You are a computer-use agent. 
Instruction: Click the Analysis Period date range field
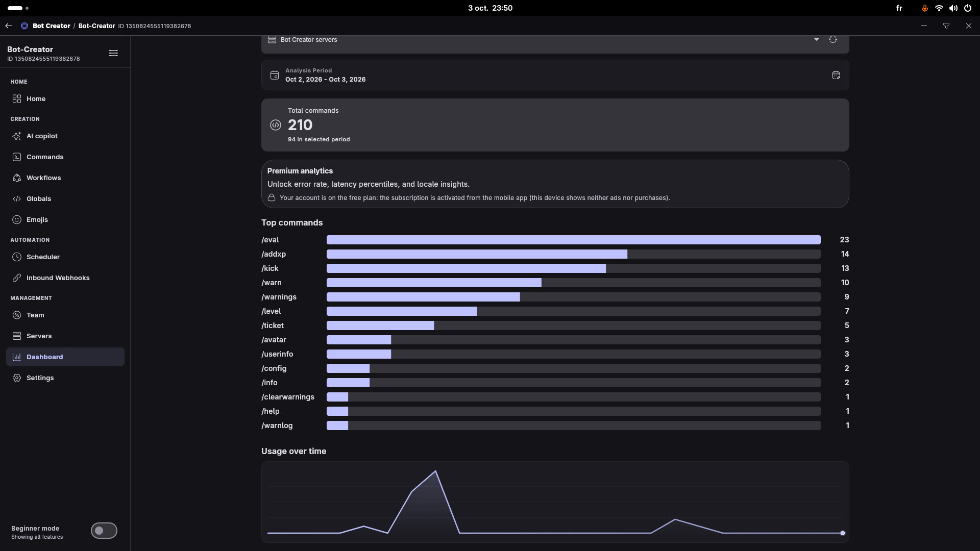[555, 76]
